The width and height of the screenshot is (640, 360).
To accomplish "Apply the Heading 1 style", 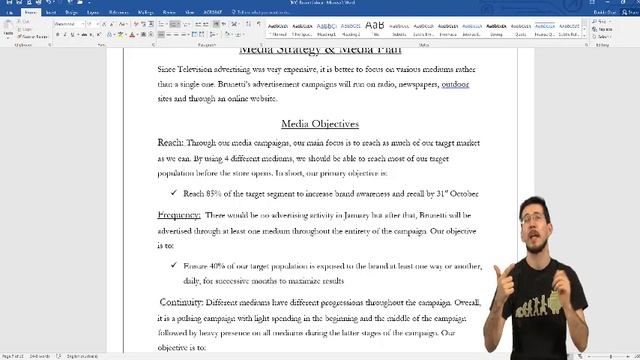I will [327, 30].
